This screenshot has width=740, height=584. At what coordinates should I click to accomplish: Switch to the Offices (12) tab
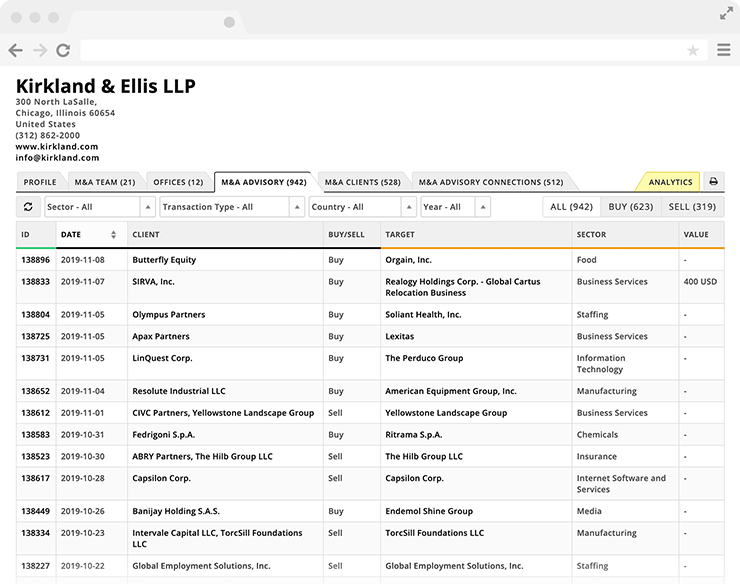(178, 182)
